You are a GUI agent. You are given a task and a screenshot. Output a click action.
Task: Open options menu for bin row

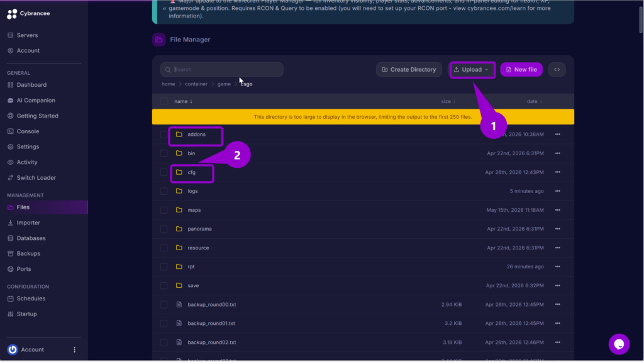pyautogui.click(x=557, y=153)
